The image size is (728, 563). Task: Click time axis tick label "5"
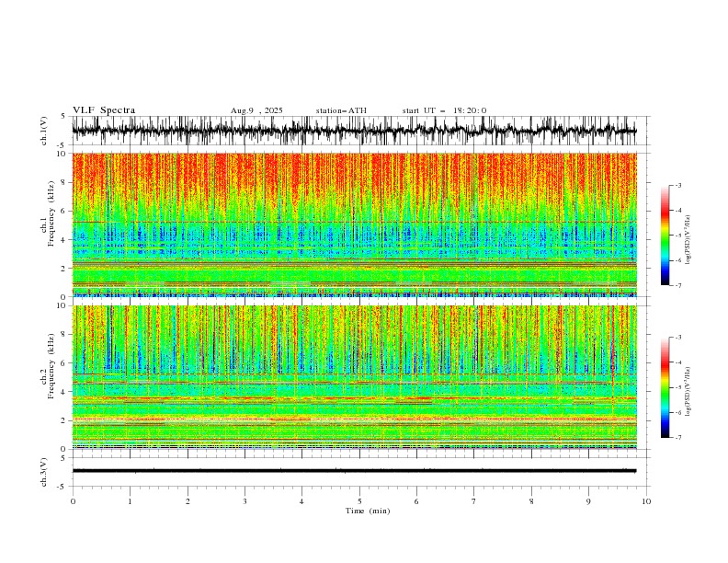coord(359,501)
